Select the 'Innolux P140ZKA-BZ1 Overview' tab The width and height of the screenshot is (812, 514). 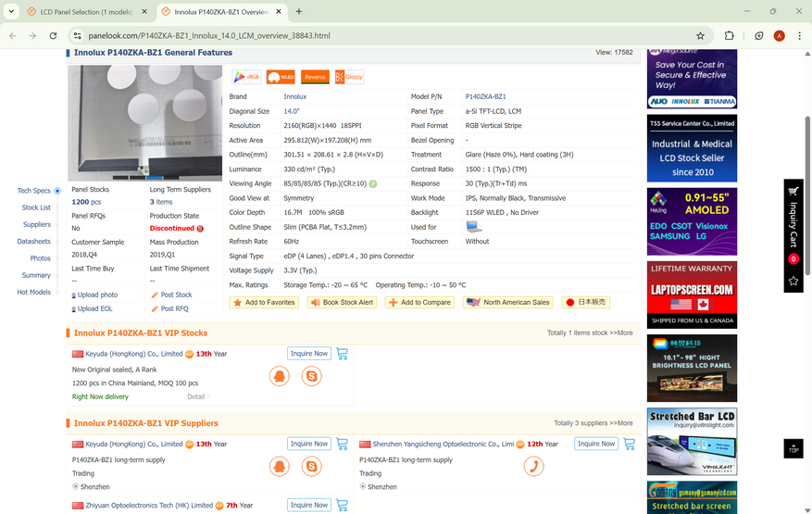(221, 12)
